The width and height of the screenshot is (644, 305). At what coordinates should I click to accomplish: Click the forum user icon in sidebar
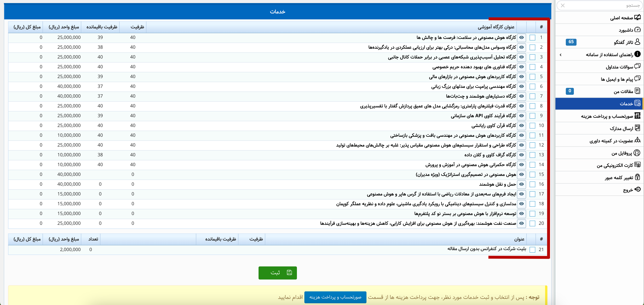637,42
